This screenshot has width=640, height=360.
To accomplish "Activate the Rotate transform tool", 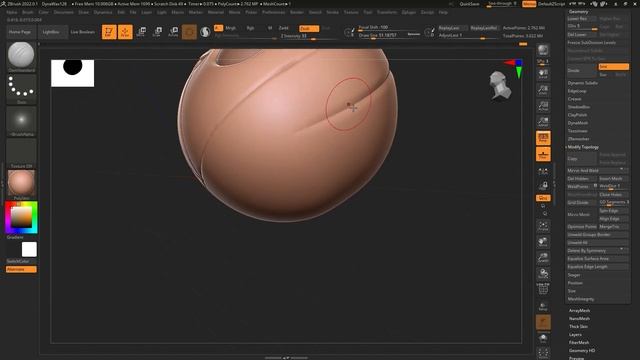I will pos(173,32).
